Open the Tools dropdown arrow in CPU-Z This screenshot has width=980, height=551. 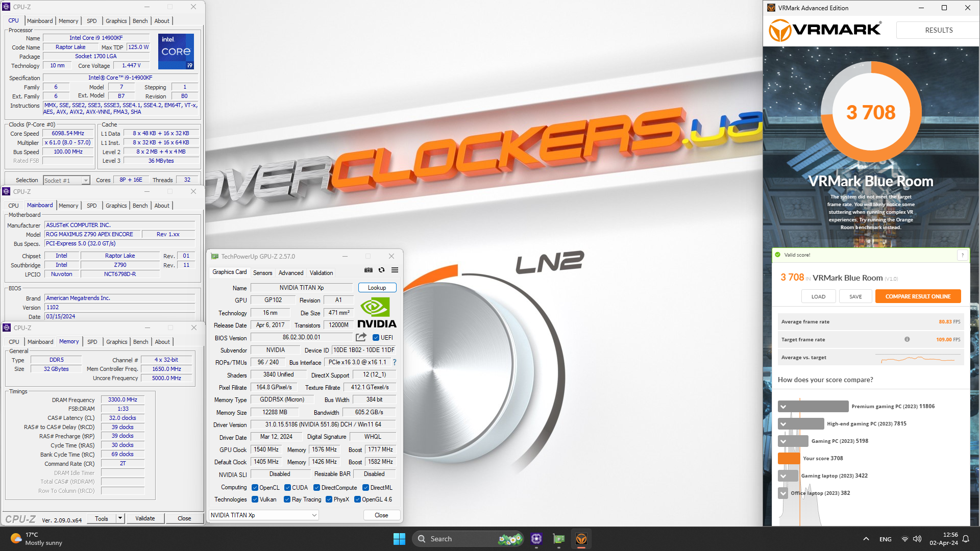tap(120, 518)
